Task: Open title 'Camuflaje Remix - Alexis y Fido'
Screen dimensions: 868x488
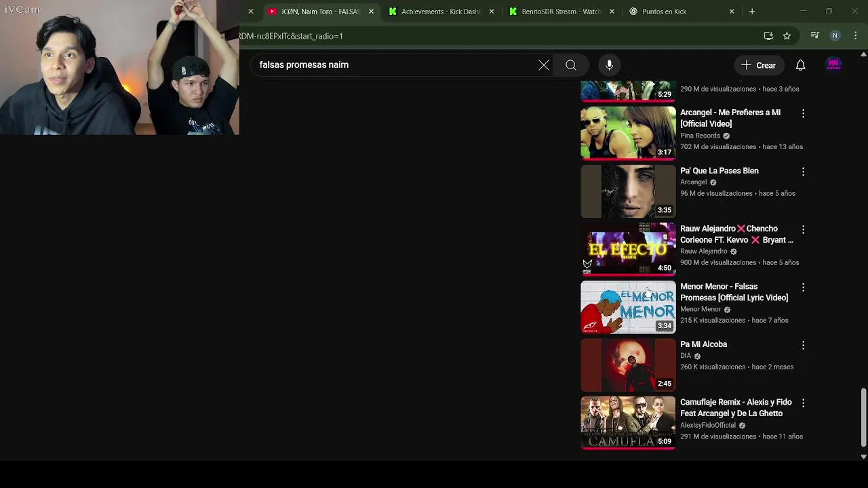Action: pyautogui.click(x=736, y=407)
